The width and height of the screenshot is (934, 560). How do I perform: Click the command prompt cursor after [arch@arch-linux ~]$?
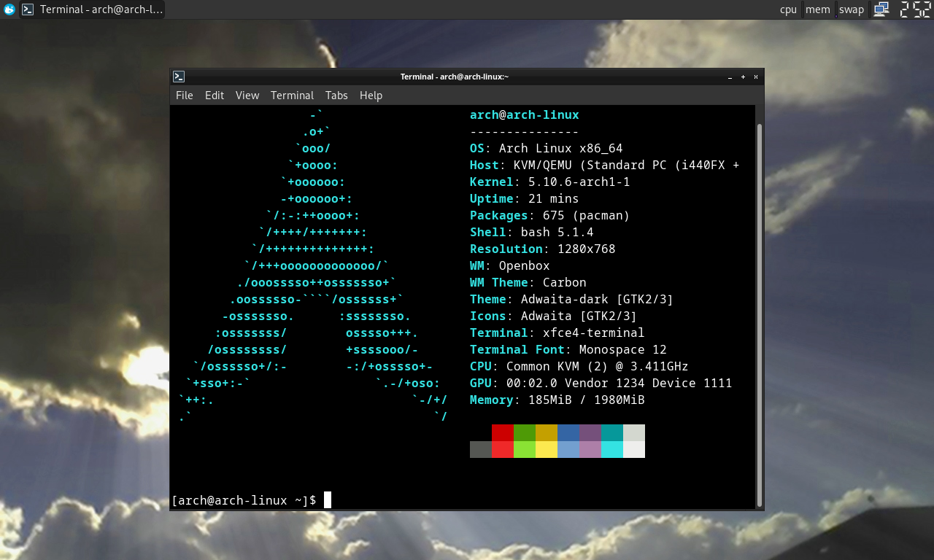pyautogui.click(x=328, y=500)
